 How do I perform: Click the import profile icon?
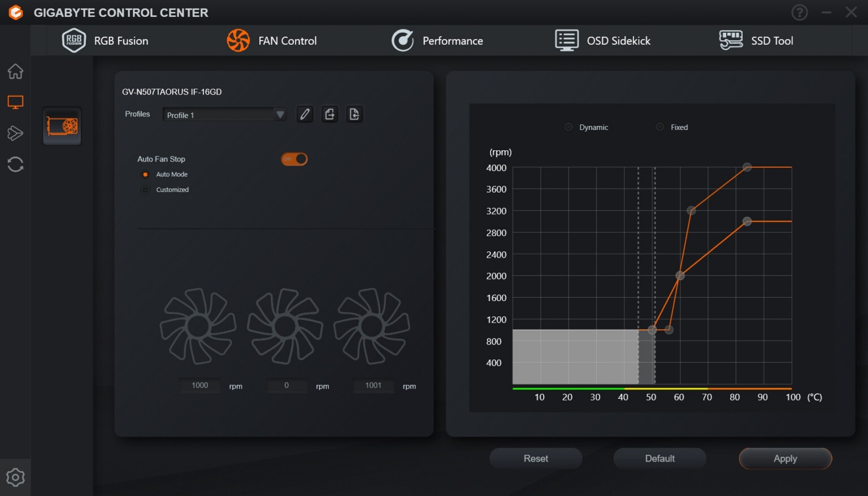[x=354, y=114]
